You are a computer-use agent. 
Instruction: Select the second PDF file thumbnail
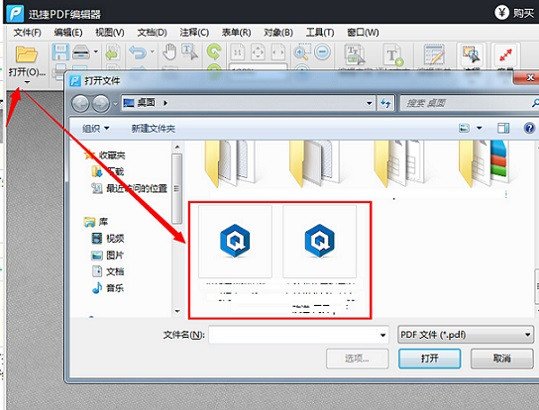point(320,241)
